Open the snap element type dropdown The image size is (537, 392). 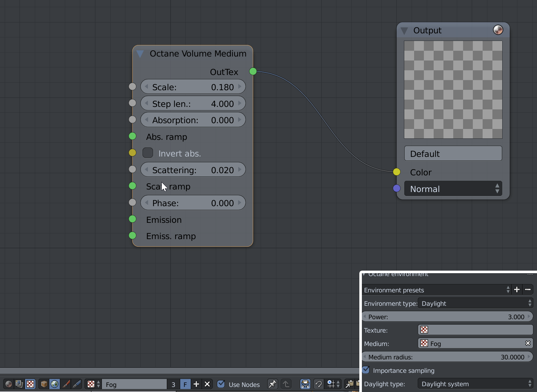333,384
